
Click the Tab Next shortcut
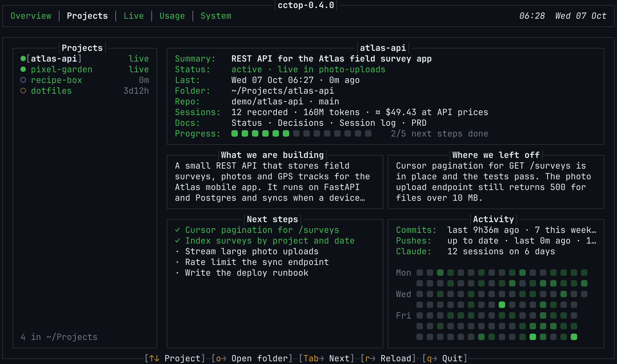click(326, 358)
